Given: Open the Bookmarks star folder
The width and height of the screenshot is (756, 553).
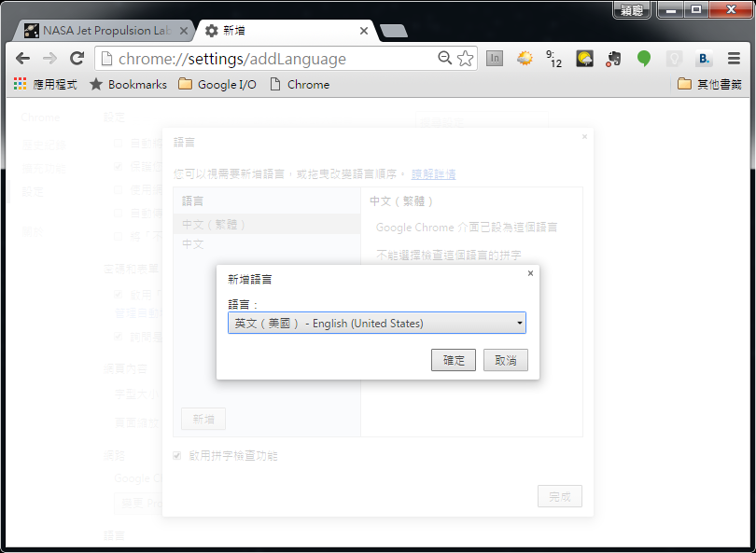Looking at the screenshot, I should pyautogui.click(x=128, y=84).
